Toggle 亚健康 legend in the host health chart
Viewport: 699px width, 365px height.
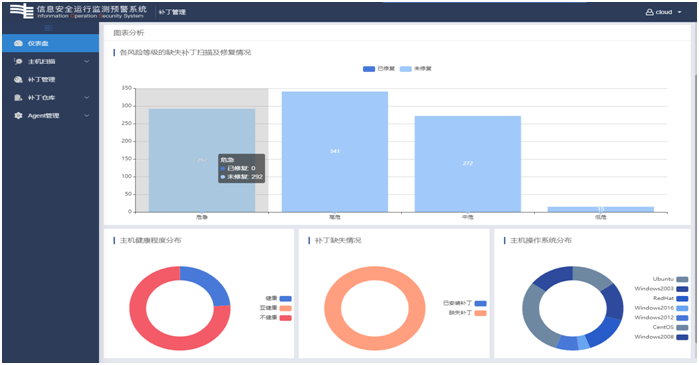pyautogui.click(x=275, y=308)
